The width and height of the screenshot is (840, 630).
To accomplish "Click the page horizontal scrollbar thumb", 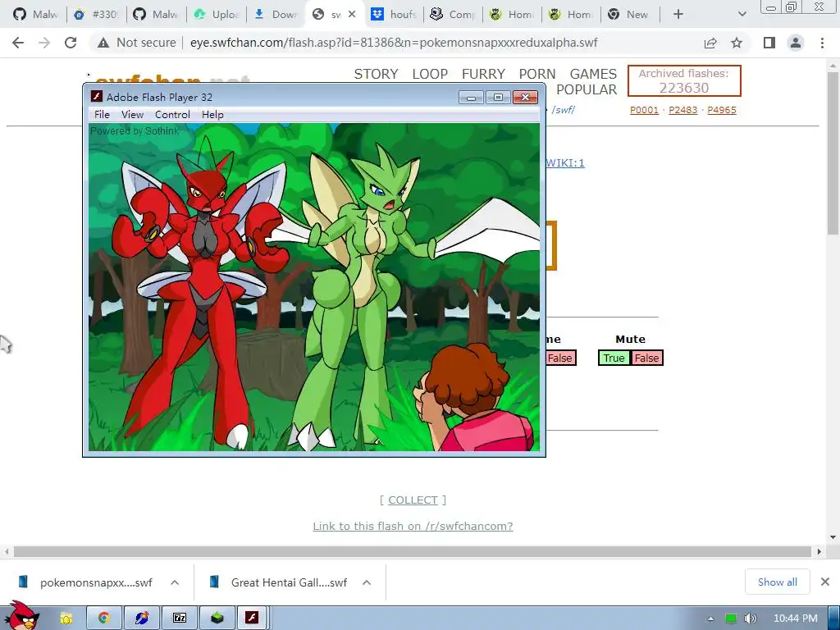I will [x=413, y=551].
